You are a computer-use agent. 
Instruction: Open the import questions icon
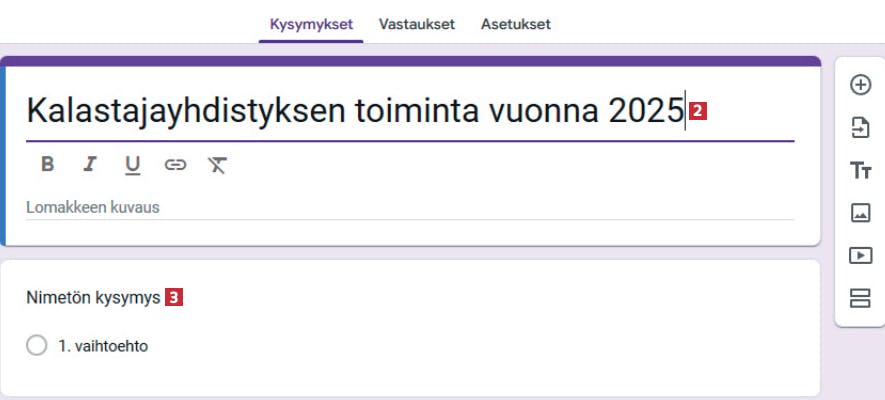coord(860,128)
